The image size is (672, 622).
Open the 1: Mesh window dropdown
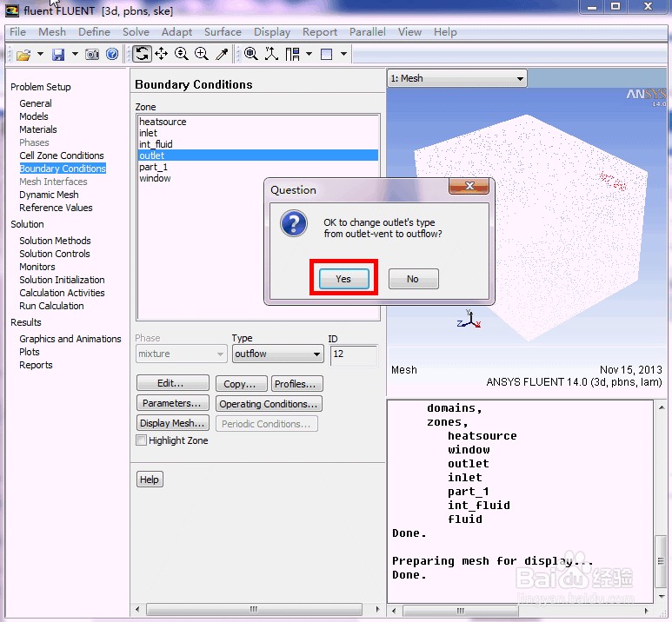[457, 78]
